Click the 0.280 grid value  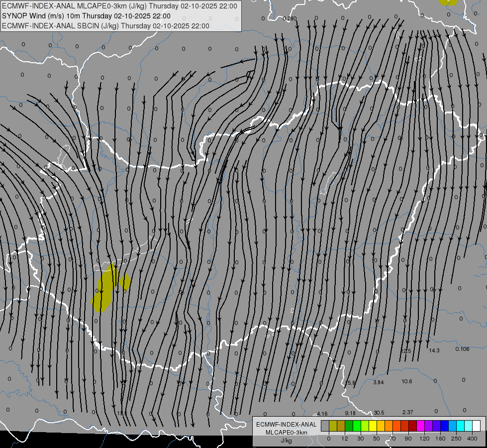click(x=290, y=18)
